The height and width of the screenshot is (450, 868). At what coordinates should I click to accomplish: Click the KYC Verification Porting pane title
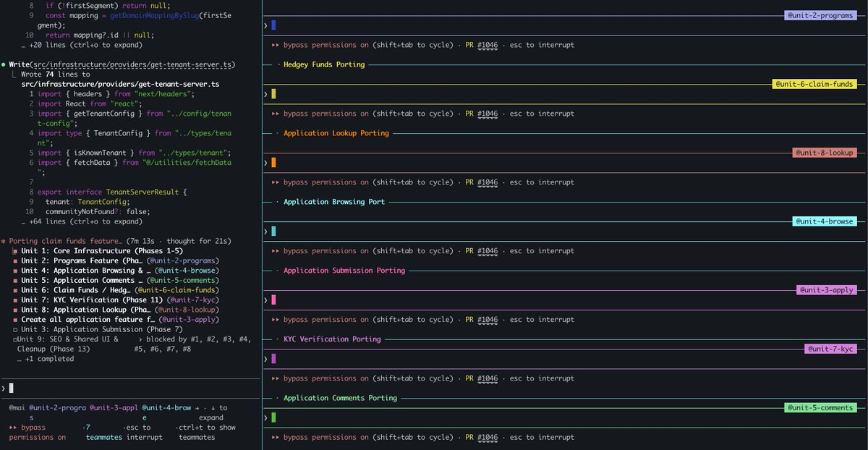click(x=332, y=339)
